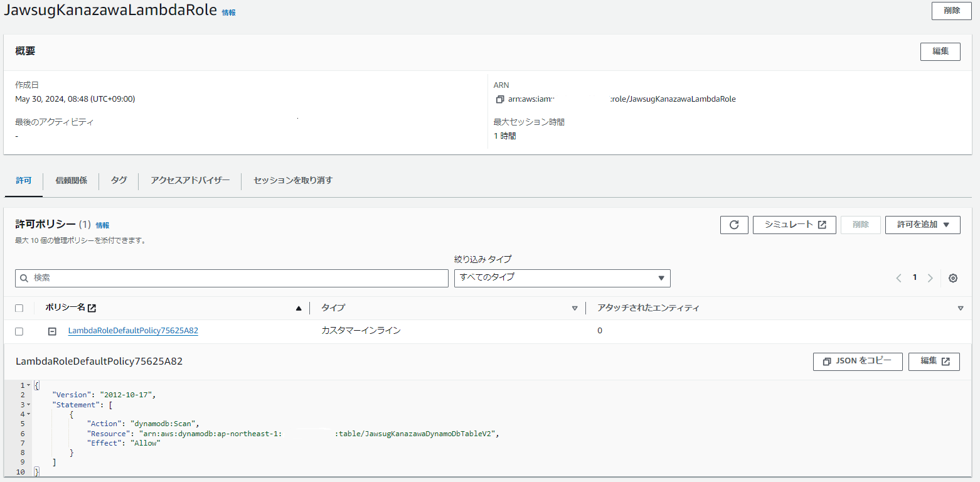Copy the role ARN with copy icon
The width and height of the screenshot is (980, 482).
(x=500, y=99)
